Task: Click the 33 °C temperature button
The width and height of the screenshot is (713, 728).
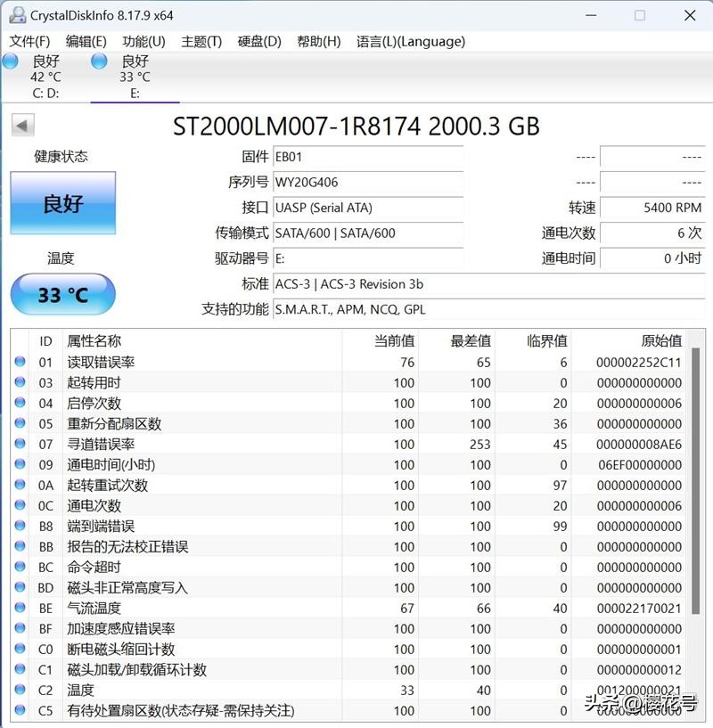Action: (62, 294)
